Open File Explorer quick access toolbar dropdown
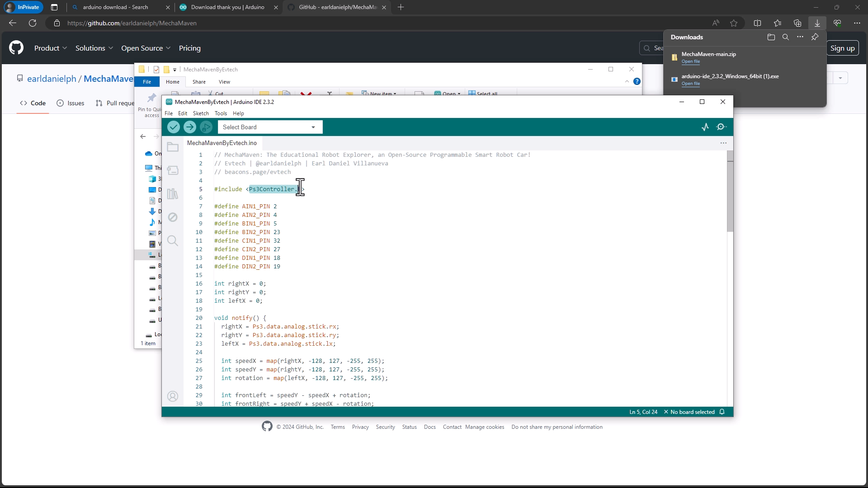 click(x=175, y=70)
